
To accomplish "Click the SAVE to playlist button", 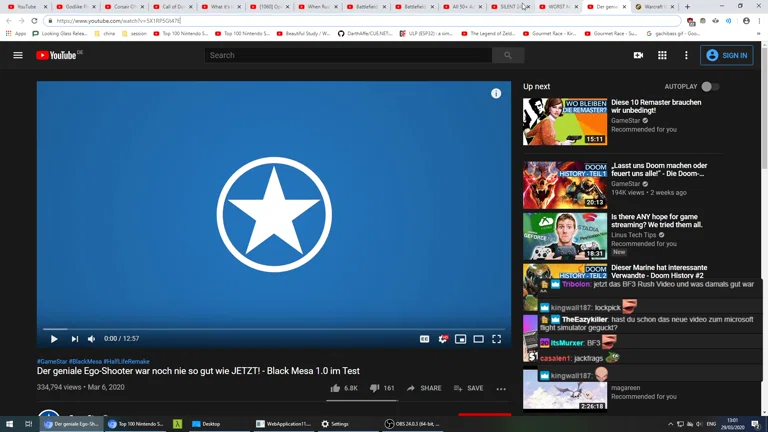I will pyautogui.click(x=469, y=388).
